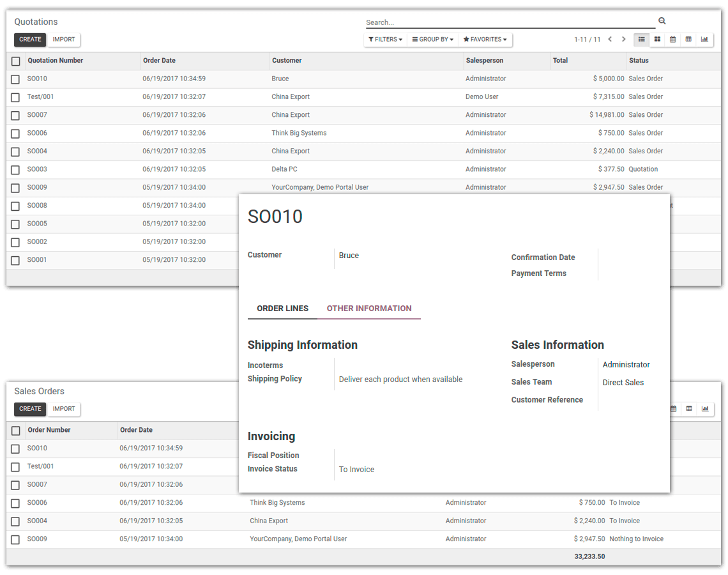Check the checkbox next to SO010
This screenshot has width=728, height=575.
[15, 78]
